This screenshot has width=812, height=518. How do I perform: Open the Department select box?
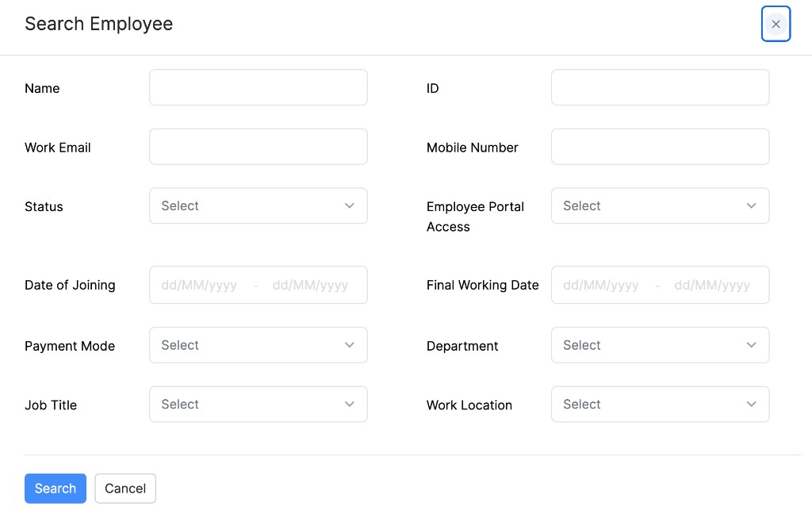click(661, 345)
